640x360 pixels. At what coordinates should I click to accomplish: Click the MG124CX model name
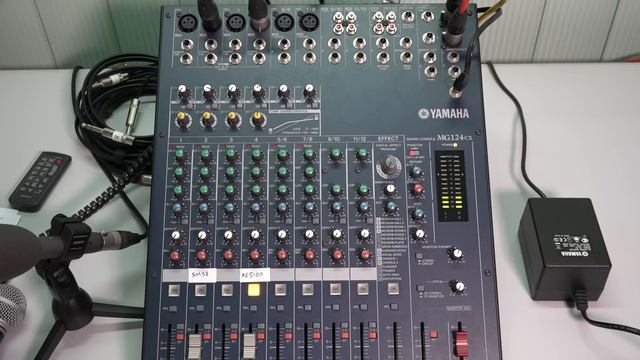[454, 138]
